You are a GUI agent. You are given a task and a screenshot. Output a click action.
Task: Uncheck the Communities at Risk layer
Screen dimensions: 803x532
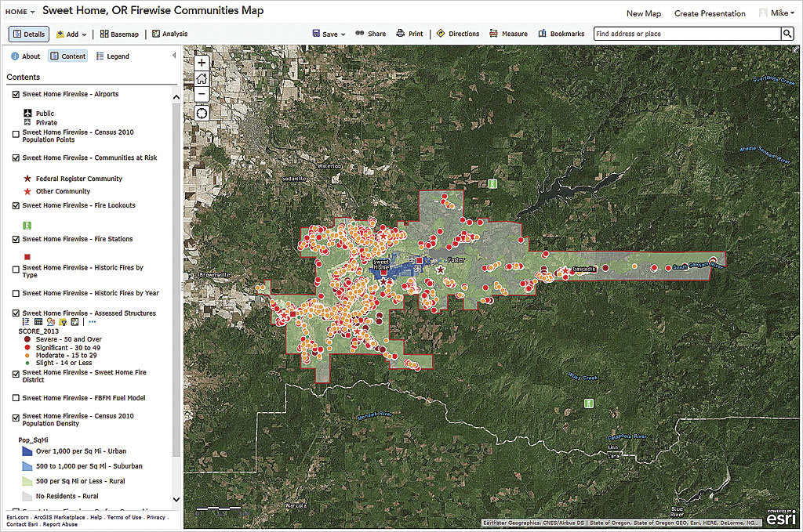pyautogui.click(x=16, y=158)
